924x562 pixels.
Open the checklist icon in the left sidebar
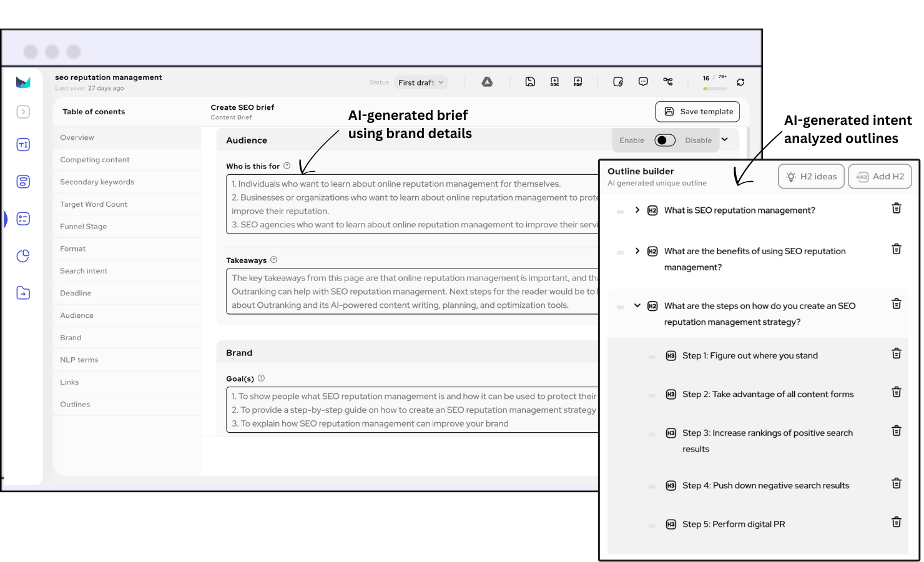[23, 219]
